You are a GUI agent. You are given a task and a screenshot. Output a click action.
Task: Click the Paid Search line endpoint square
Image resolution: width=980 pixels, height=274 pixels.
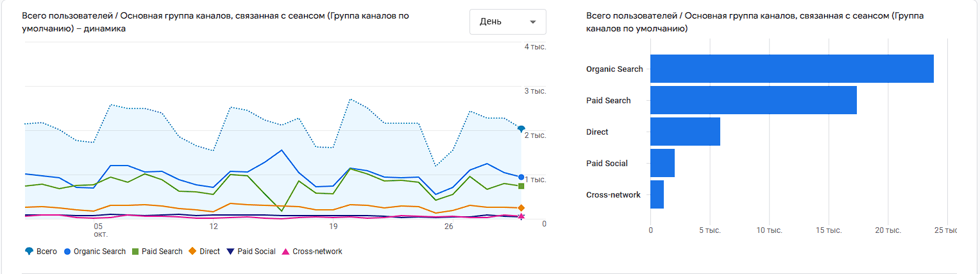point(521,186)
